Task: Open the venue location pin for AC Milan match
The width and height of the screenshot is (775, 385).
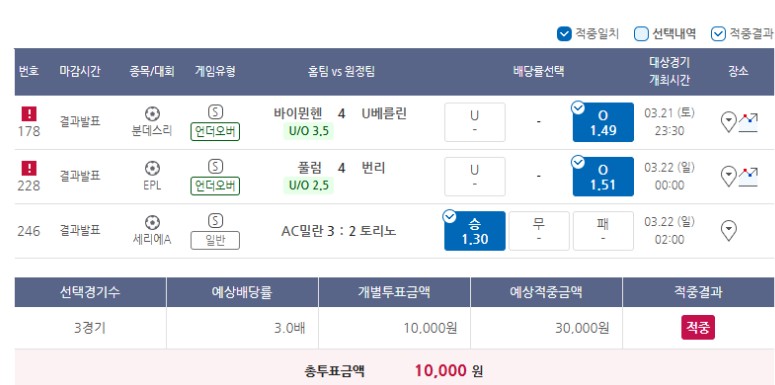Action: click(x=729, y=231)
